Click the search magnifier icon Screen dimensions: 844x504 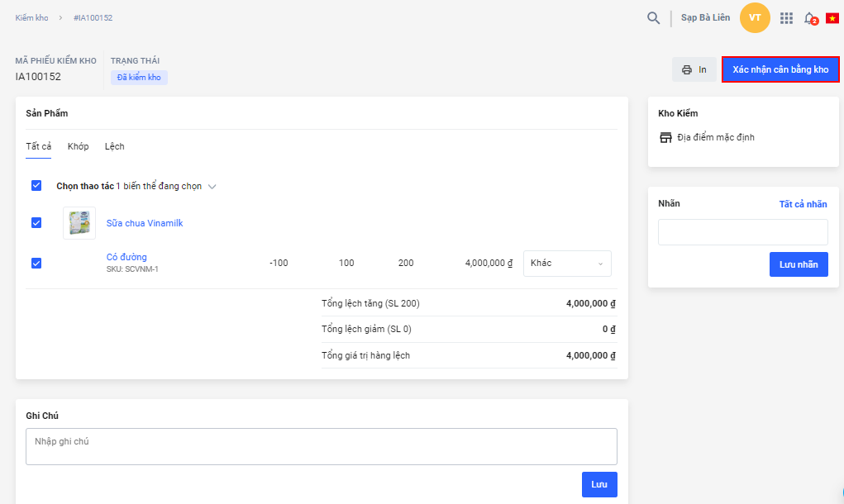coord(653,18)
